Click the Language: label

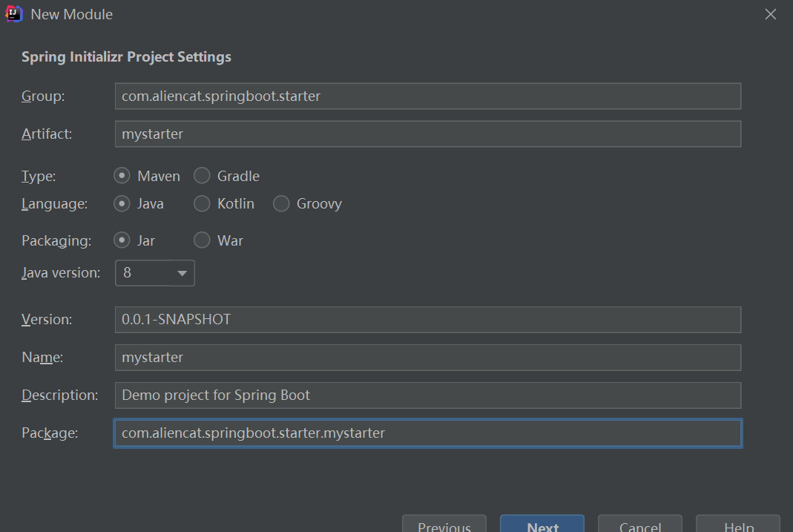[54, 204]
